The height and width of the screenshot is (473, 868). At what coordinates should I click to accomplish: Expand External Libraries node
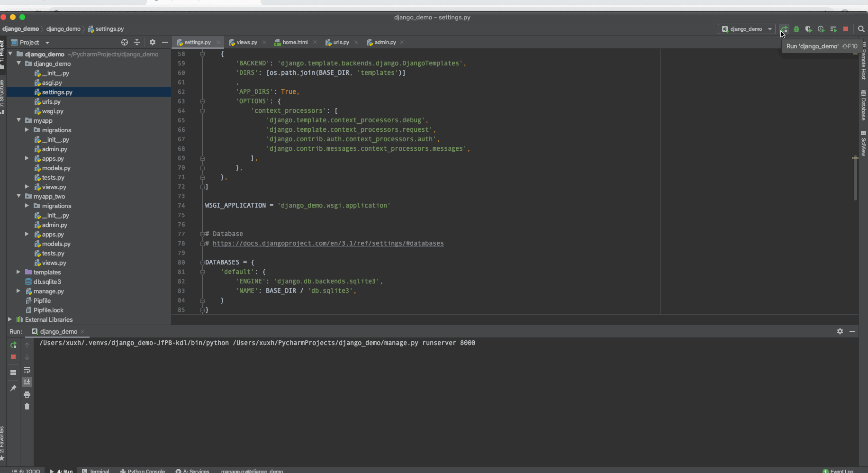point(10,319)
